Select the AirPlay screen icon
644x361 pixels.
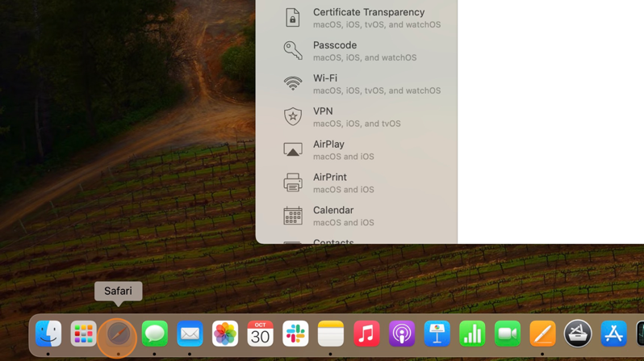point(292,149)
